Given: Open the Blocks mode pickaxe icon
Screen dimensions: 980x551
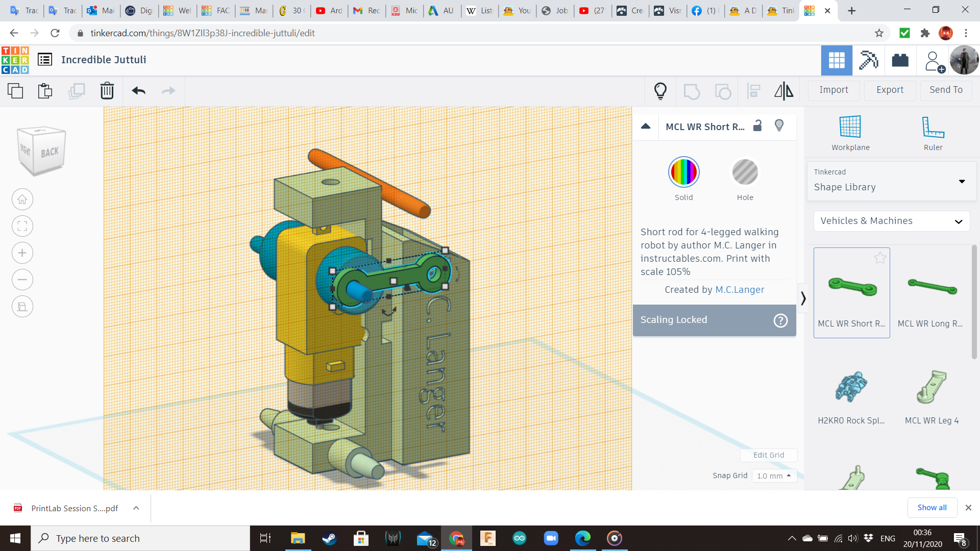Looking at the screenshot, I should point(868,60).
